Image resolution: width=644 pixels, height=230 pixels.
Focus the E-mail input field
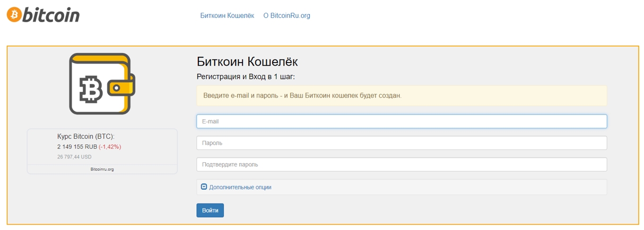(402, 121)
